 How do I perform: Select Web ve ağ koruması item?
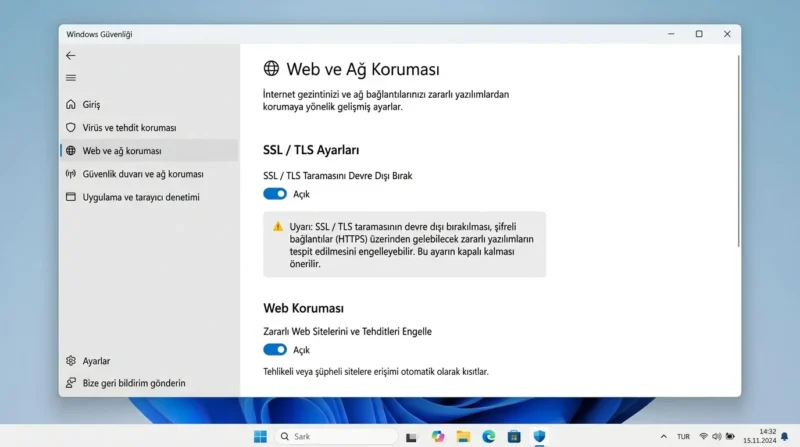149,151
